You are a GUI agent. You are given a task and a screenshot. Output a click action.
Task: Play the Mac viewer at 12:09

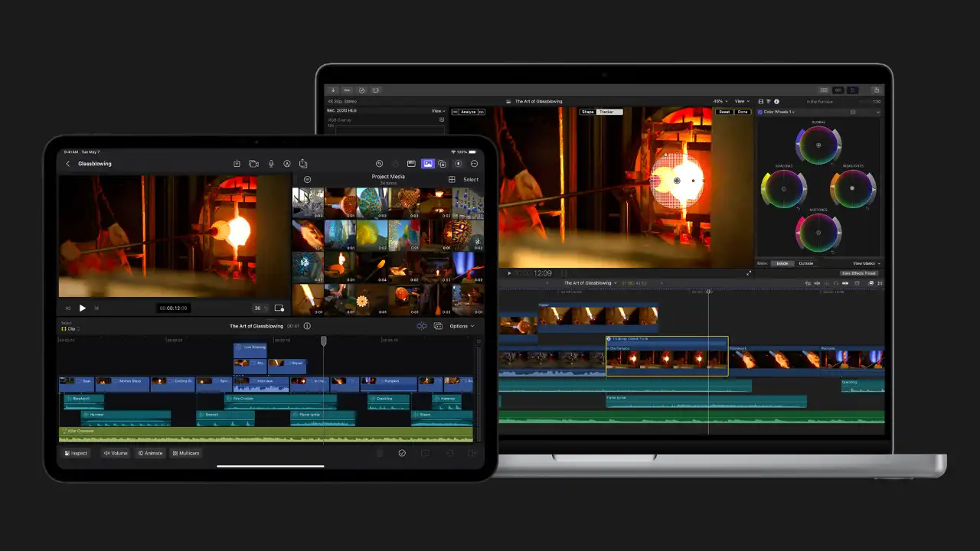[509, 273]
